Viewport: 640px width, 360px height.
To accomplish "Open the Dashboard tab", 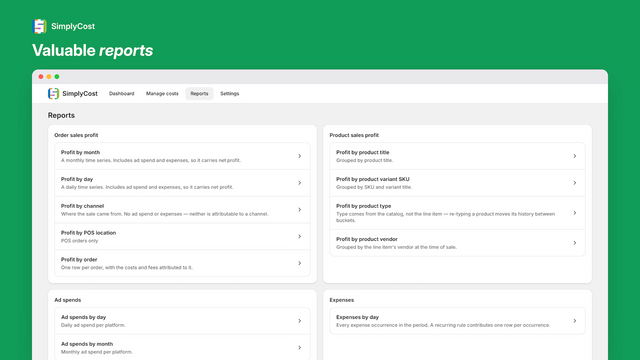I will point(122,93).
